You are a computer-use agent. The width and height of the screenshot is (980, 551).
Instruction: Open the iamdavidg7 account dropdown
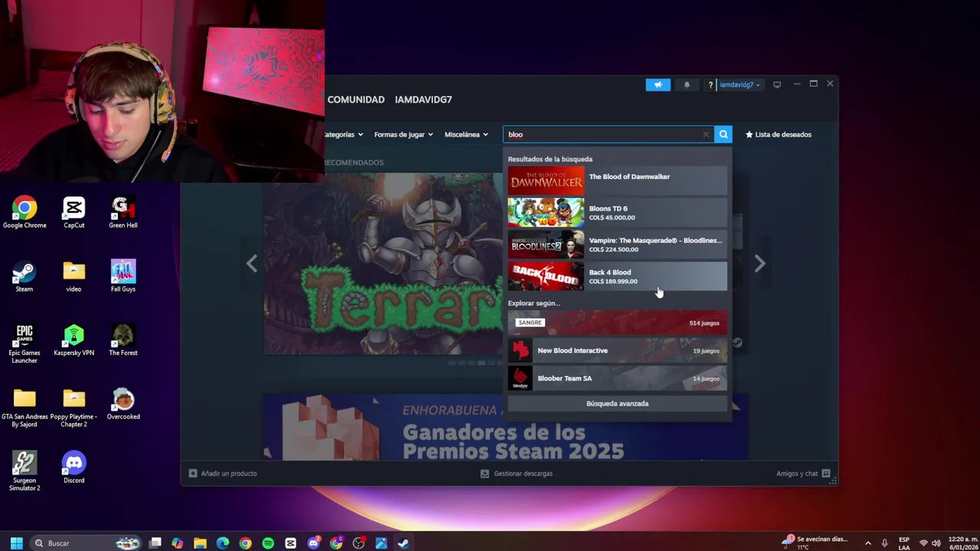[740, 85]
